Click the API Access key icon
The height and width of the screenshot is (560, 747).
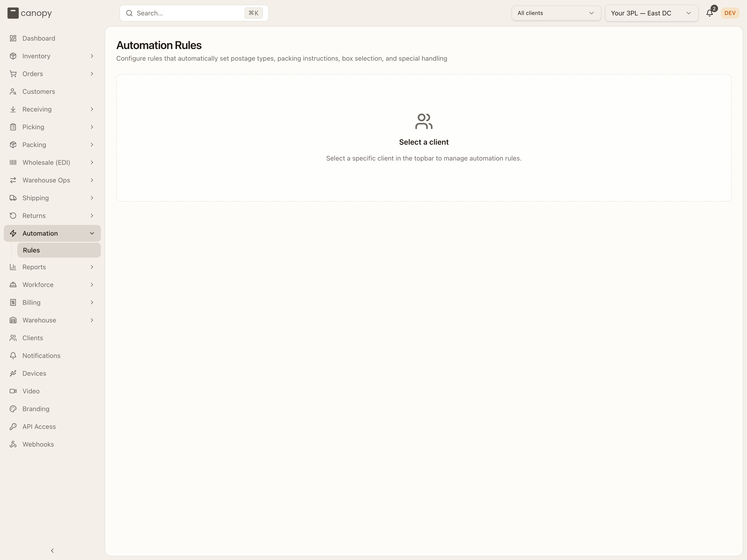point(13,426)
